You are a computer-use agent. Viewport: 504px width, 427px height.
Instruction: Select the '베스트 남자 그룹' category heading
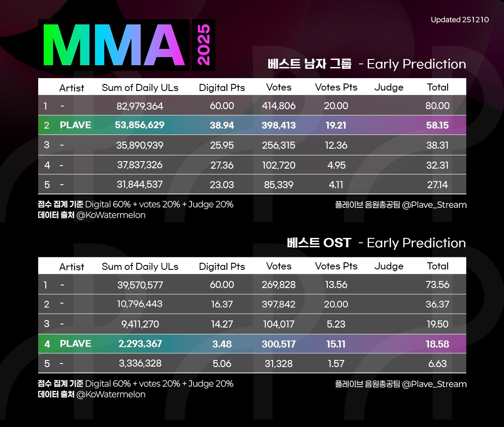[310, 64]
